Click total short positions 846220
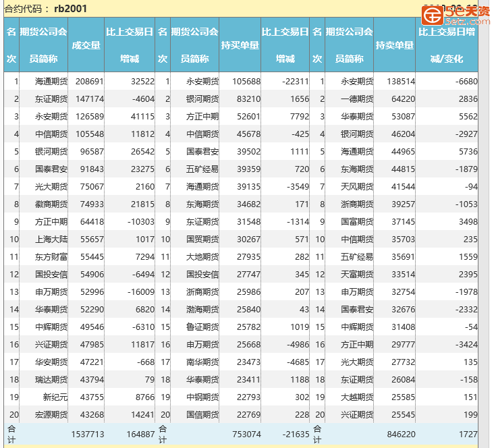The height and width of the screenshot is (448, 494). pyautogui.click(x=401, y=434)
